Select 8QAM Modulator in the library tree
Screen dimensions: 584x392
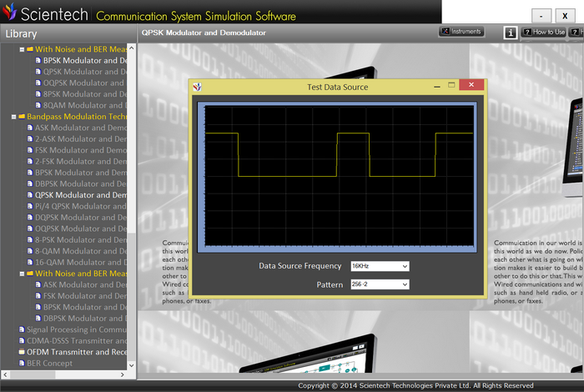tap(85, 105)
